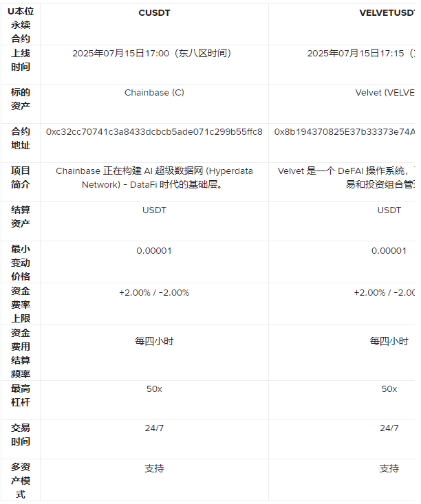Click the 多资产模式 row label

pyautogui.click(x=21, y=481)
